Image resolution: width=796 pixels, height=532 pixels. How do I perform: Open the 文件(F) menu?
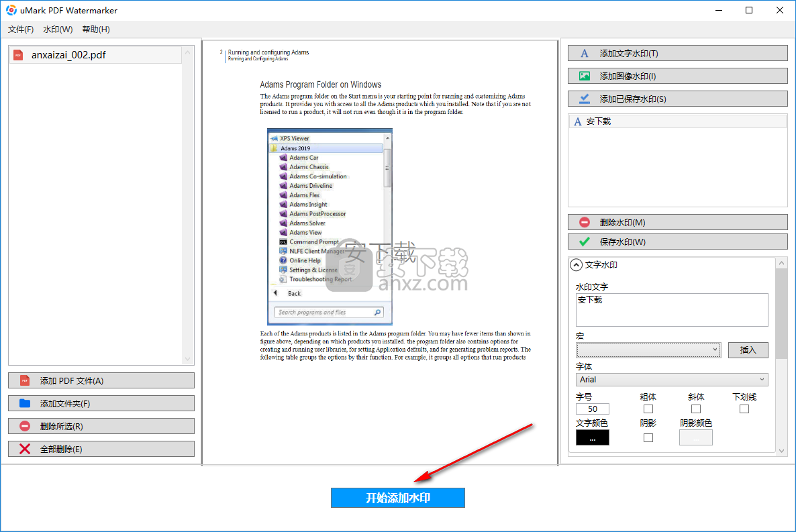click(x=21, y=30)
